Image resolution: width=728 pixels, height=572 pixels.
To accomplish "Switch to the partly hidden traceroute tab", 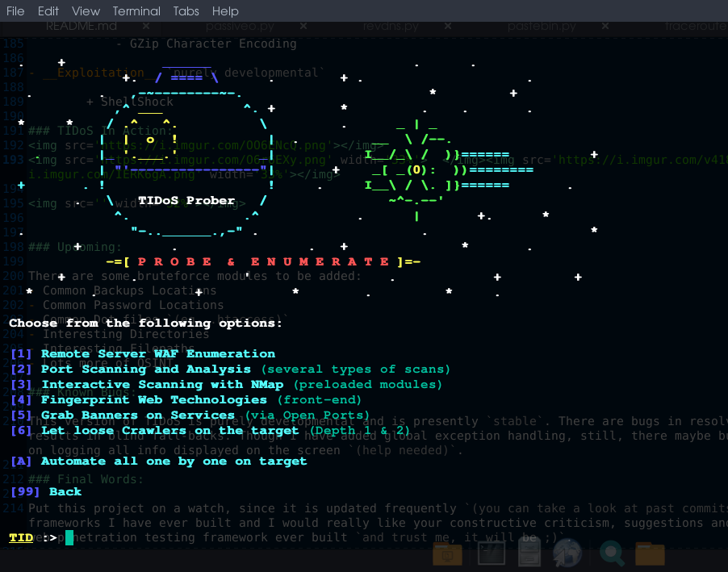I will point(696,26).
